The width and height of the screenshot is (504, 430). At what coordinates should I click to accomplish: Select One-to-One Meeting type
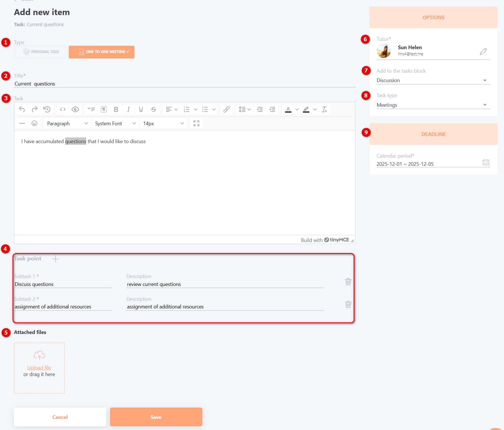(101, 52)
